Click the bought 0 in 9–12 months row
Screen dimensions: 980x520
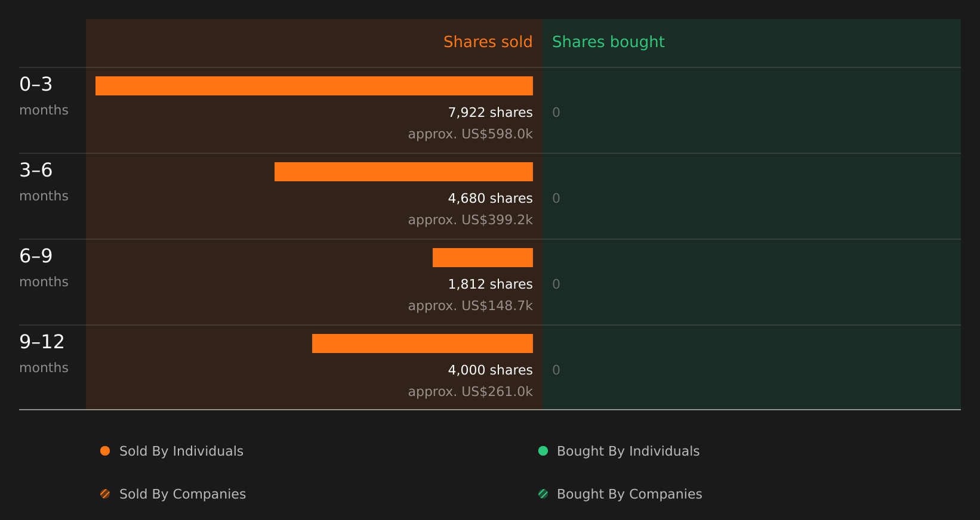click(556, 370)
